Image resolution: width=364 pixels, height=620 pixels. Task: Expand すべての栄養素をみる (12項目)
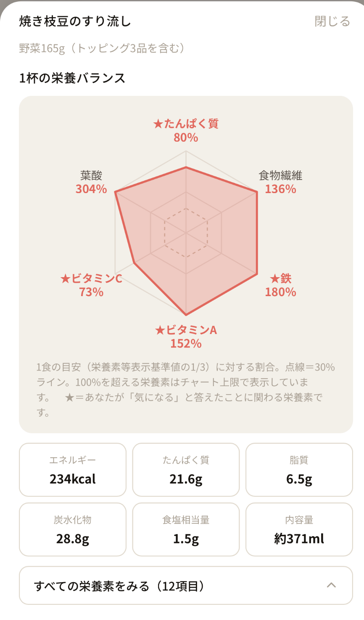point(186,586)
